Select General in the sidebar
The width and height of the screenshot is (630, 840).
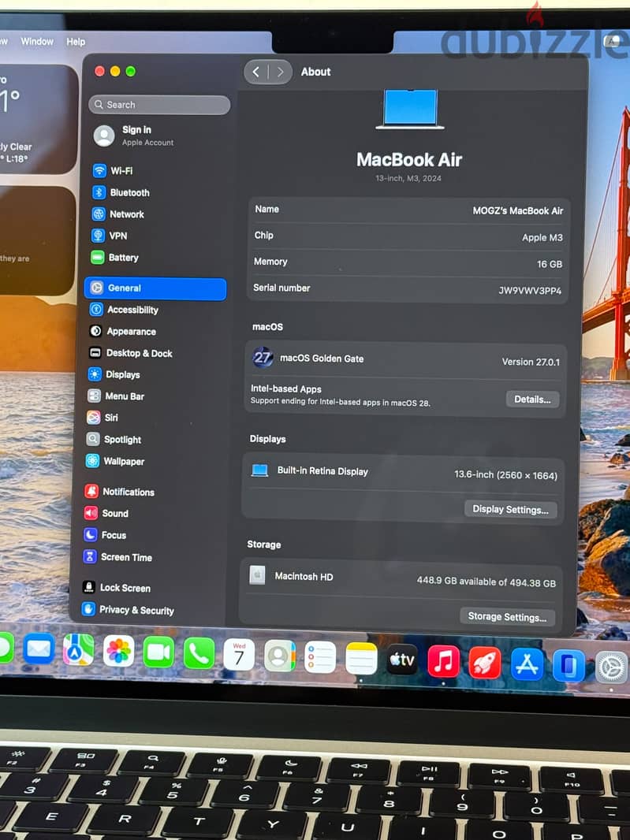[x=155, y=288]
